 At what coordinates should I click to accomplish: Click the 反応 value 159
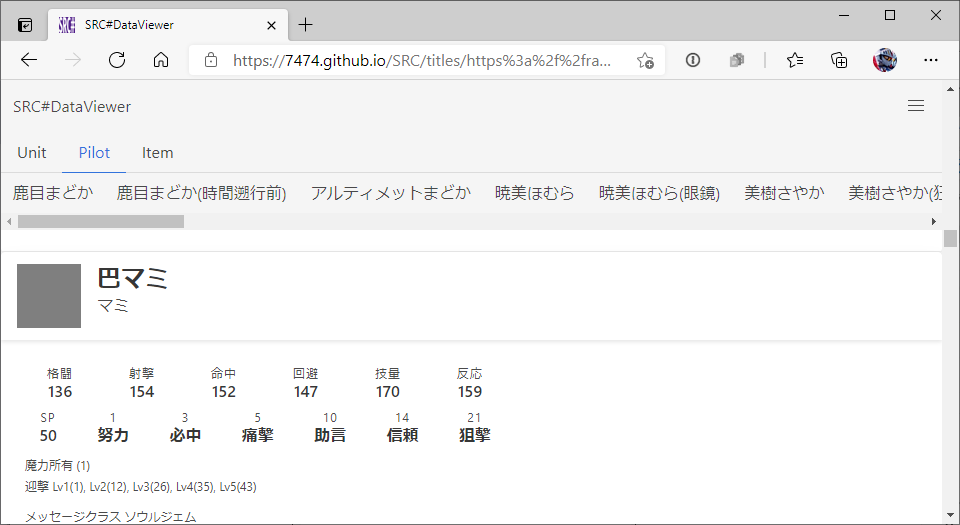coord(470,392)
